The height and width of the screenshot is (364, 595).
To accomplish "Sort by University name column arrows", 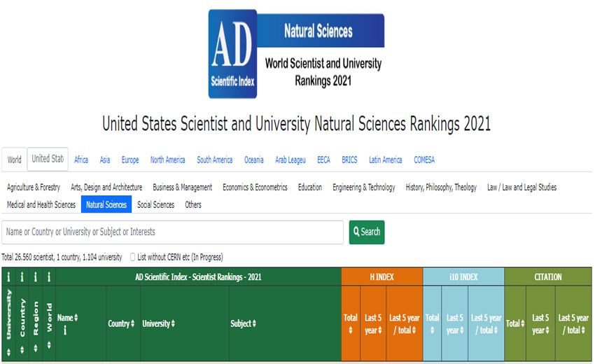I will (158, 323).
